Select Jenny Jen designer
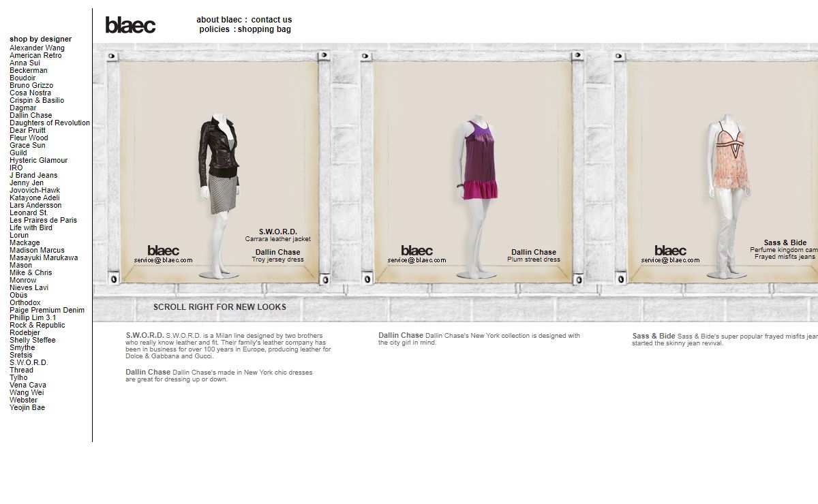Screen dimensions: 818x504 click(x=27, y=183)
